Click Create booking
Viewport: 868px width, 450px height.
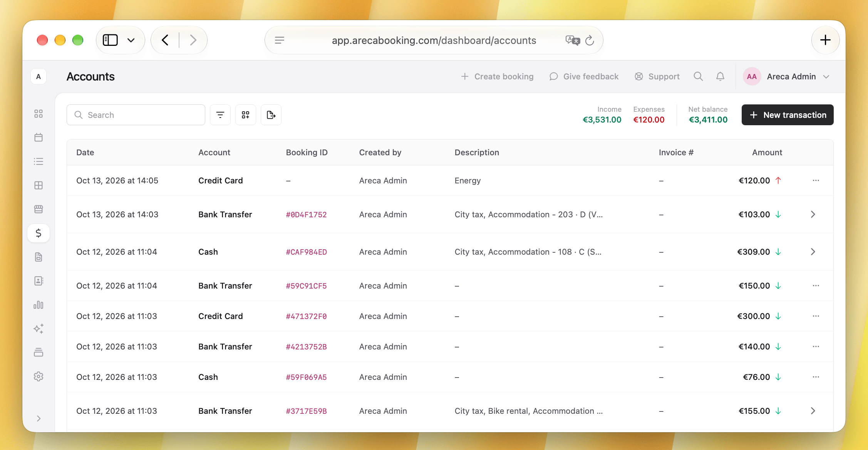(x=497, y=76)
